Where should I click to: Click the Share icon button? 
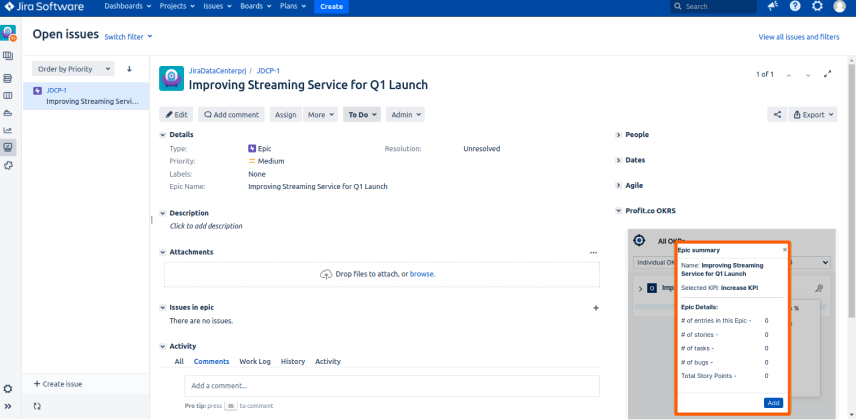(x=777, y=115)
